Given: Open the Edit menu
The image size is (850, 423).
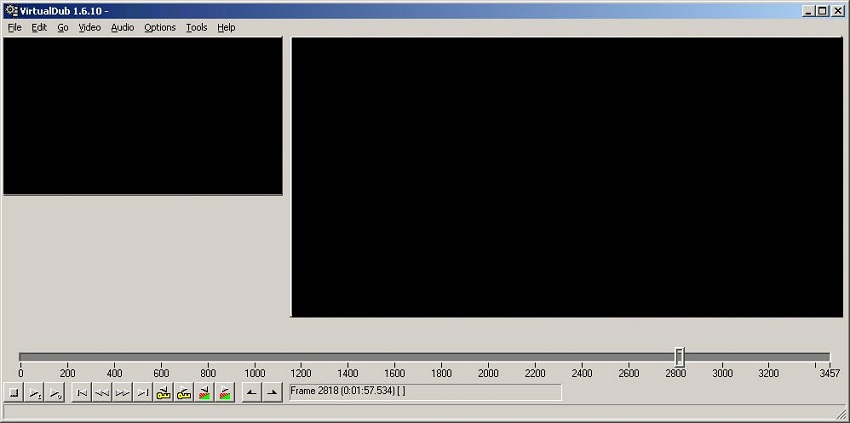Looking at the screenshot, I should 39,27.
